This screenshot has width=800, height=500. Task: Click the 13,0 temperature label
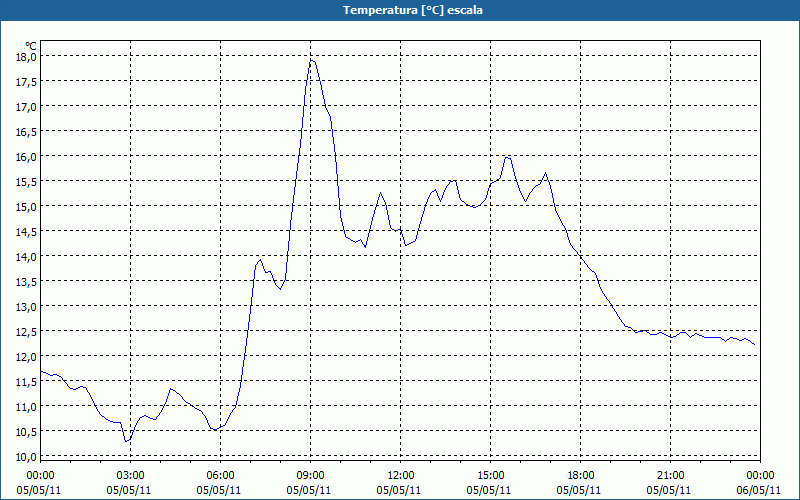[27, 307]
